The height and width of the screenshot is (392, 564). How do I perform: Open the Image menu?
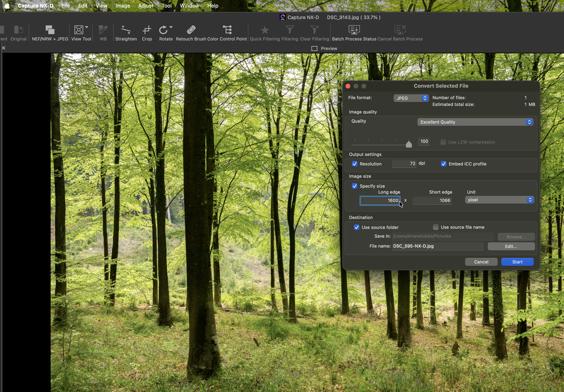[123, 6]
